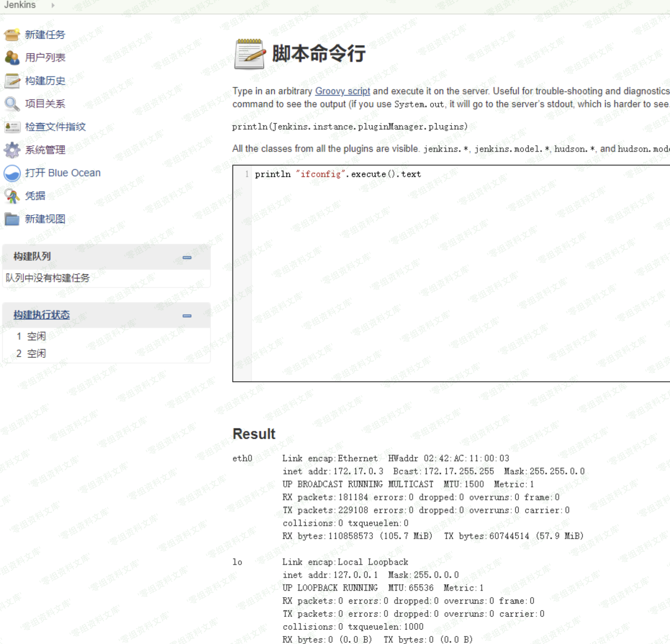
Task: Select the 系统管理 menu entry
Action: coord(45,150)
